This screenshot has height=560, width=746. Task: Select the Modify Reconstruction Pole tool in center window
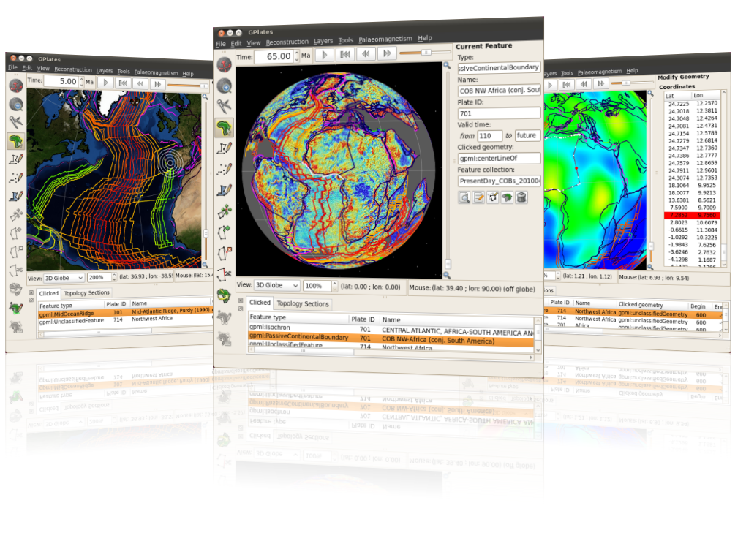coord(224,295)
